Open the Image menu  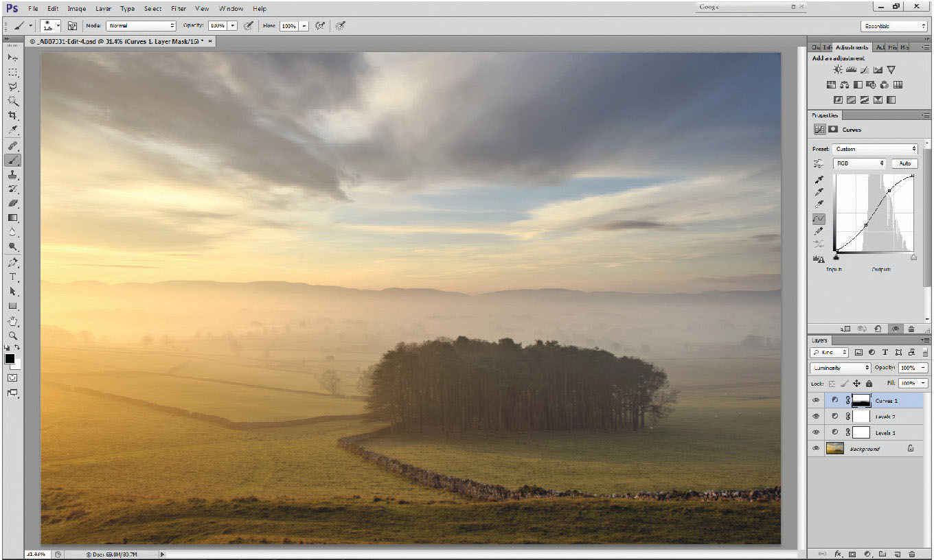click(x=77, y=9)
